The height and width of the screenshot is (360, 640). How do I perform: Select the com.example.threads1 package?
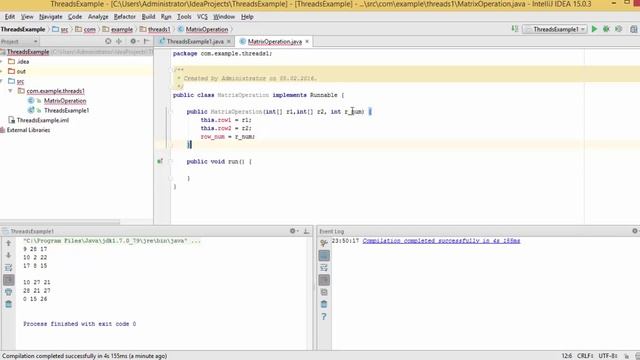pyautogui.click(x=56, y=91)
